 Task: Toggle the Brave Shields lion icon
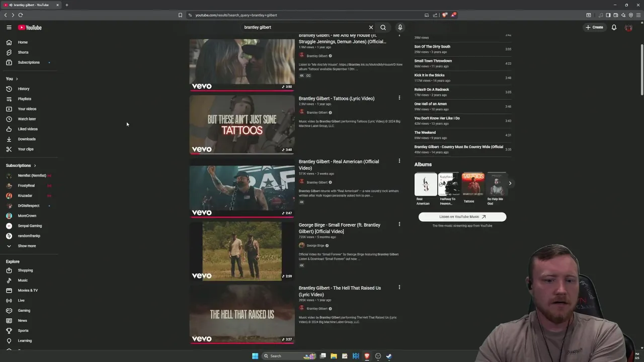coord(444,15)
